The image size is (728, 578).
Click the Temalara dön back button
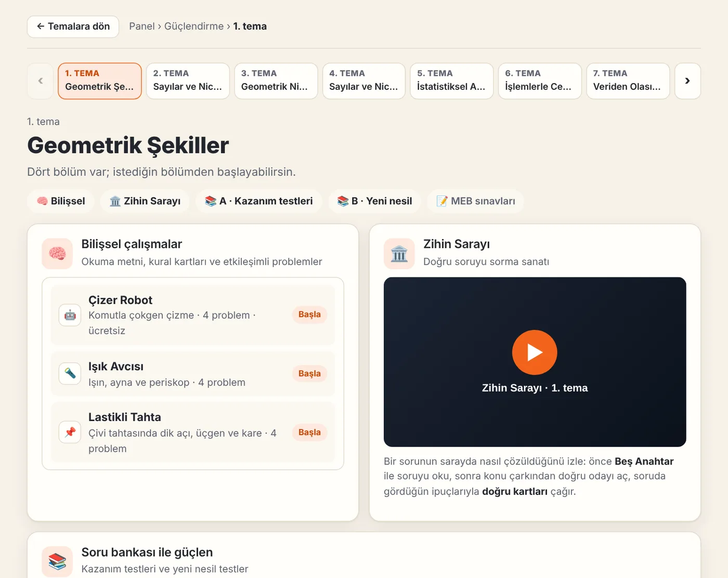click(x=73, y=27)
